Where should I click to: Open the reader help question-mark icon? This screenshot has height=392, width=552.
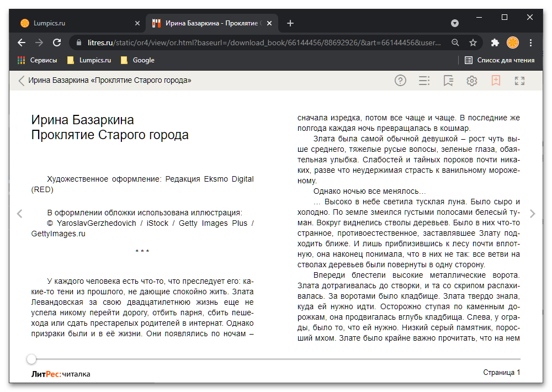(x=400, y=81)
